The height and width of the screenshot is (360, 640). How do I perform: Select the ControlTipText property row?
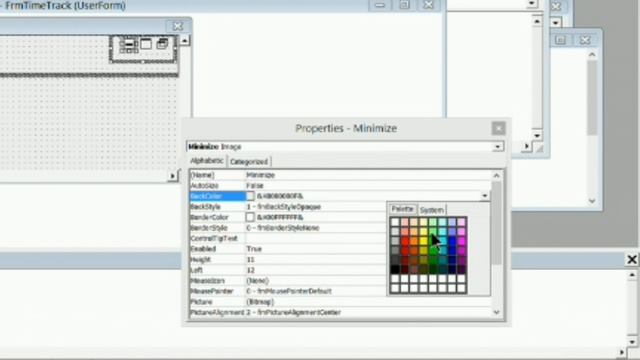coord(287,238)
